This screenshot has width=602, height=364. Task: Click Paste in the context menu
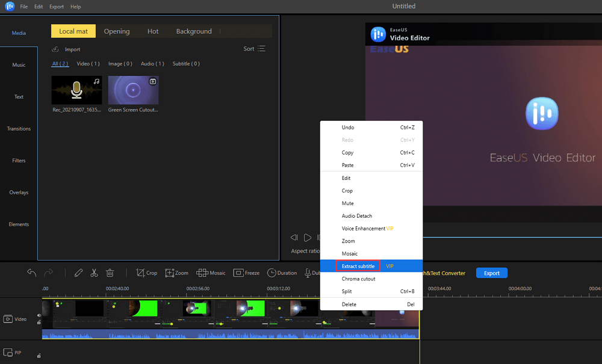pos(371,165)
